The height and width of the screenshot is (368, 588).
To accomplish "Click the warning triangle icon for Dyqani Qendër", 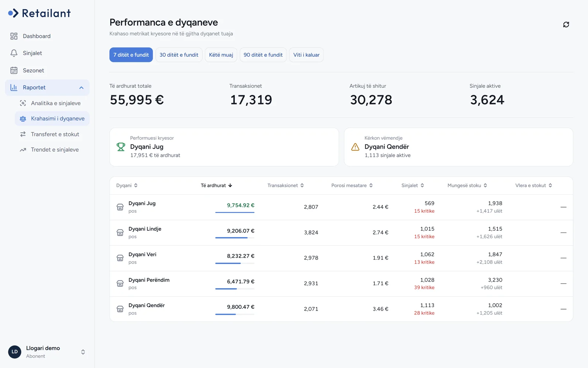I will [x=355, y=147].
